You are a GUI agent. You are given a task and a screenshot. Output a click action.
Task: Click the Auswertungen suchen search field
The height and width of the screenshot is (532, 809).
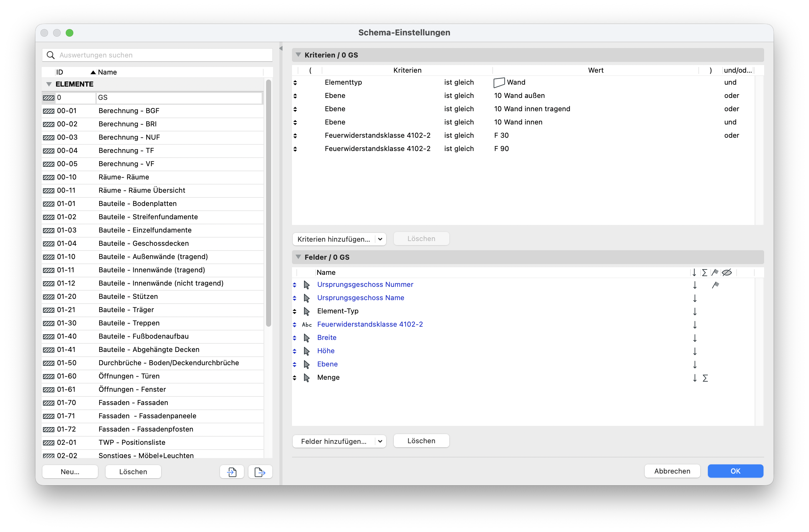157,55
